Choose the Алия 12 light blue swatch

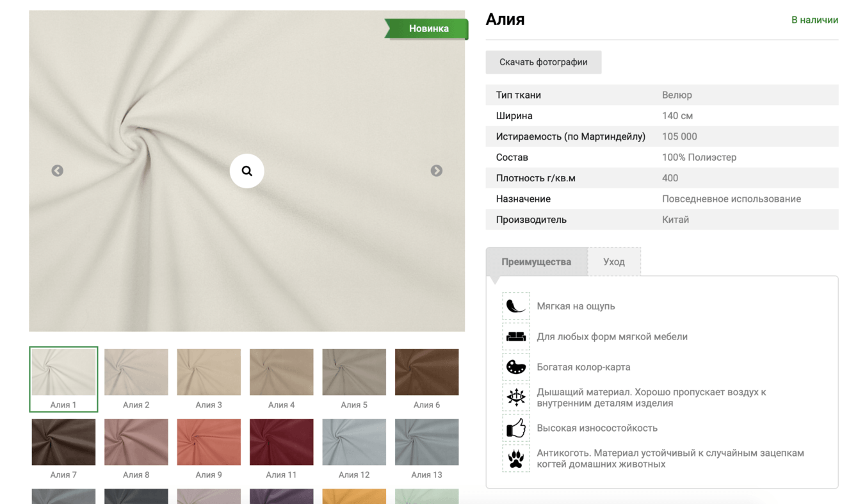tap(354, 442)
